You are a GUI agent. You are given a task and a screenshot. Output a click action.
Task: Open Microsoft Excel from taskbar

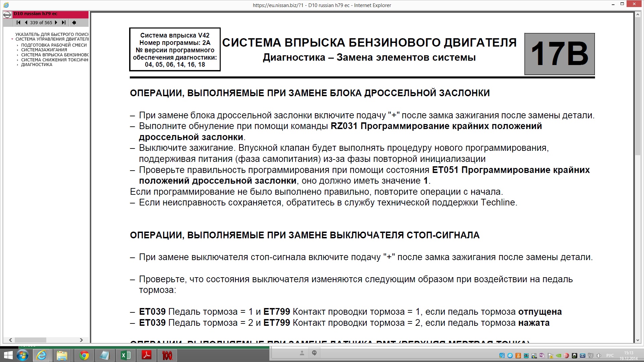pyautogui.click(x=126, y=355)
